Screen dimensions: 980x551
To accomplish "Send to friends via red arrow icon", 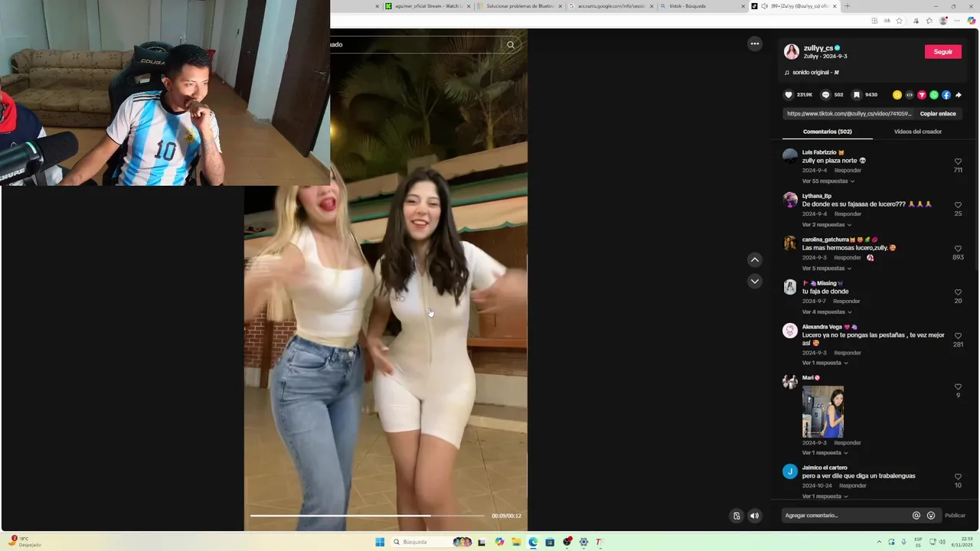I will (x=922, y=95).
